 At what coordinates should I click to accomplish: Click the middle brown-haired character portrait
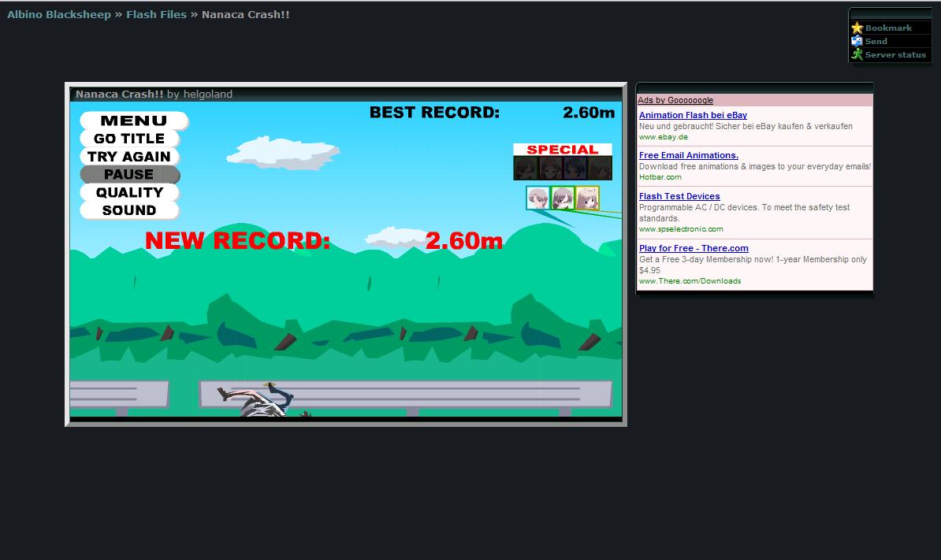(x=563, y=198)
